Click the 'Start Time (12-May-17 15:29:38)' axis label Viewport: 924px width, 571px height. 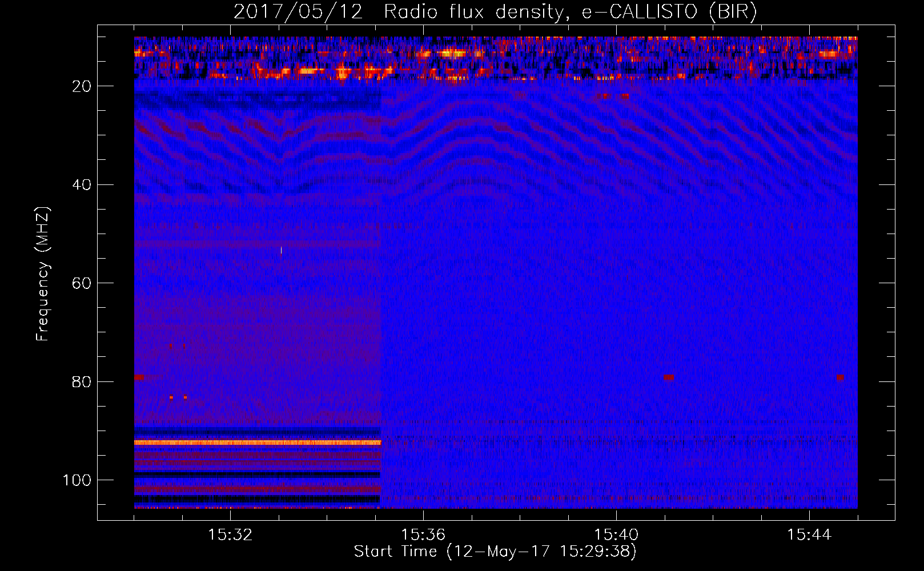click(495, 551)
